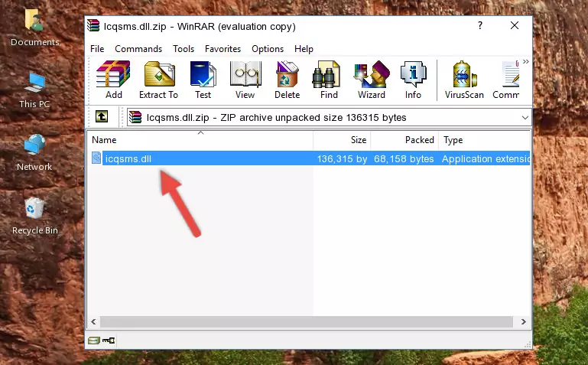Run the Test archive tool
588x365 pixels.
tap(203, 80)
